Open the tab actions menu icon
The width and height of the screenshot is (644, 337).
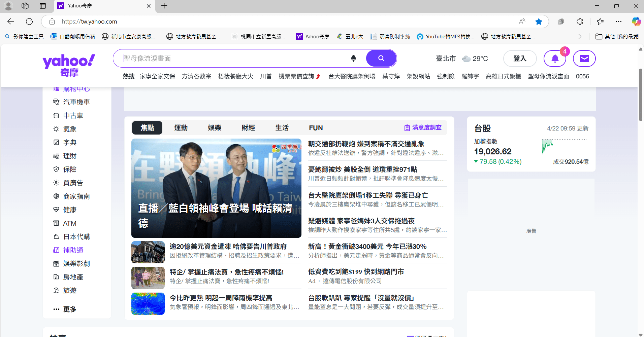[x=43, y=6]
